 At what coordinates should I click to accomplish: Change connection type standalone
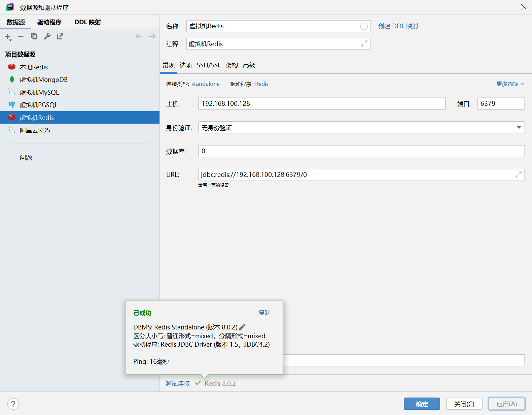tap(206, 84)
